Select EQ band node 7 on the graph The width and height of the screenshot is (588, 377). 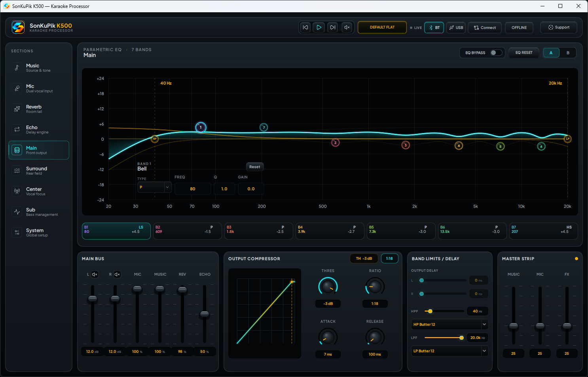point(264,128)
